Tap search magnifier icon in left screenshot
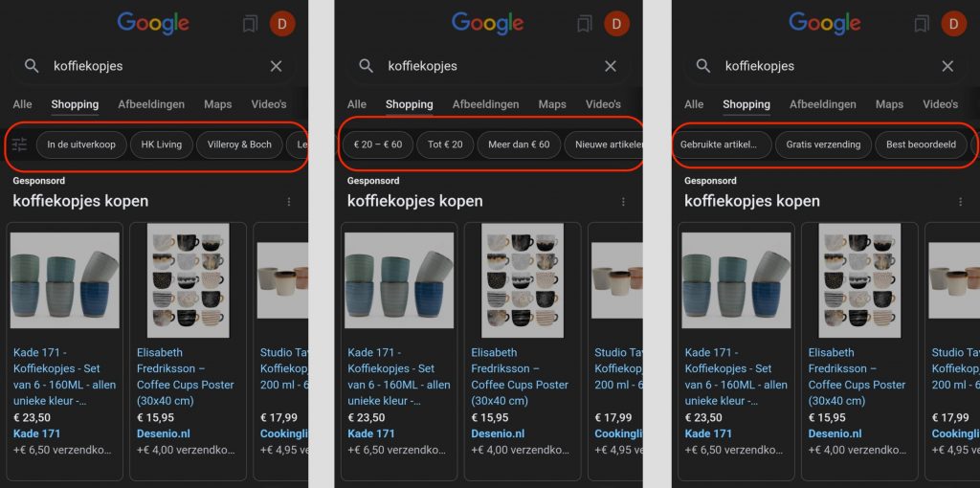The width and height of the screenshot is (980, 488). 32,66
